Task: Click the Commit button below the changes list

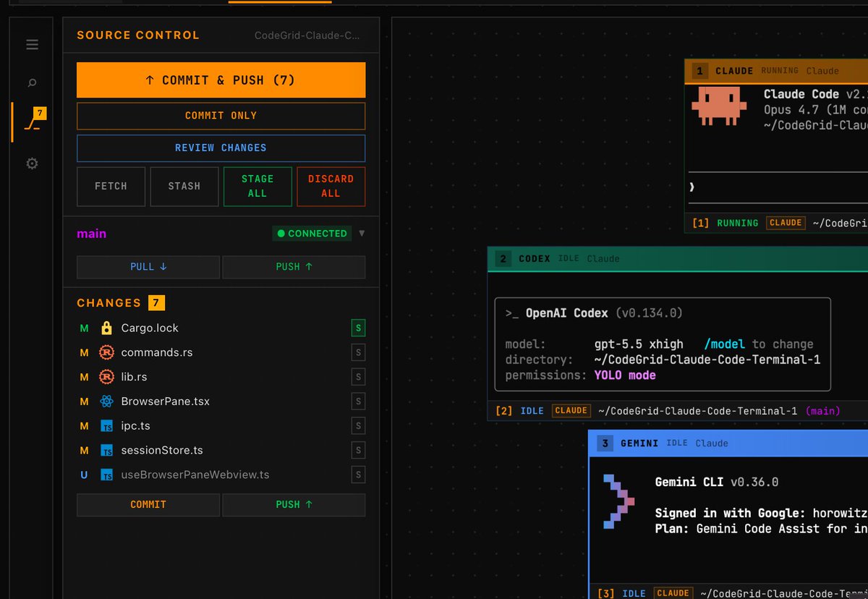Action: coord(148,505)
